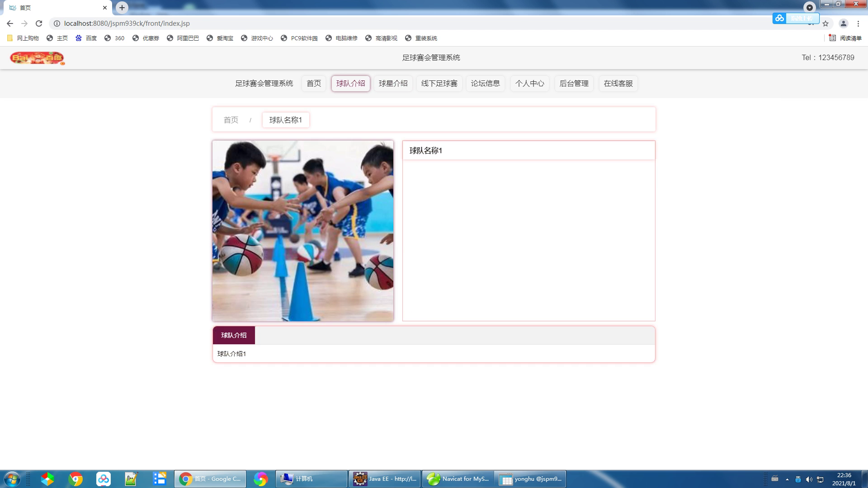Switch to yonghu @jspm9 taskbar window
This screenshot has width=868, height=488.
point(531,479)
